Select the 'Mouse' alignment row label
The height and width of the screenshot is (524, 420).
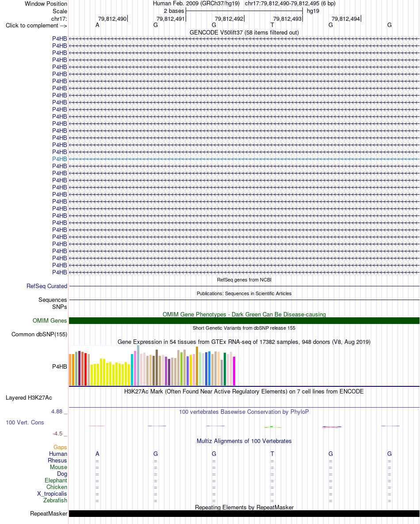point(58,467)
